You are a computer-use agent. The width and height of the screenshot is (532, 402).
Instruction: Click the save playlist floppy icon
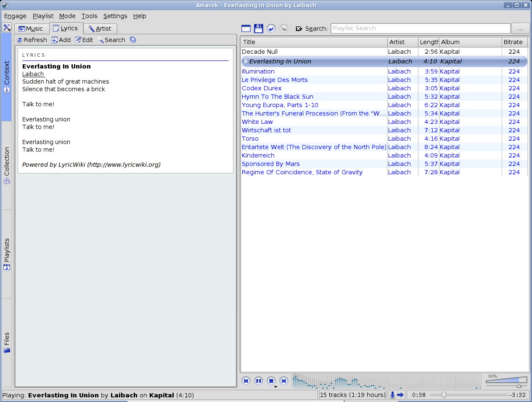pyautogui.click(x=259, y=29)
